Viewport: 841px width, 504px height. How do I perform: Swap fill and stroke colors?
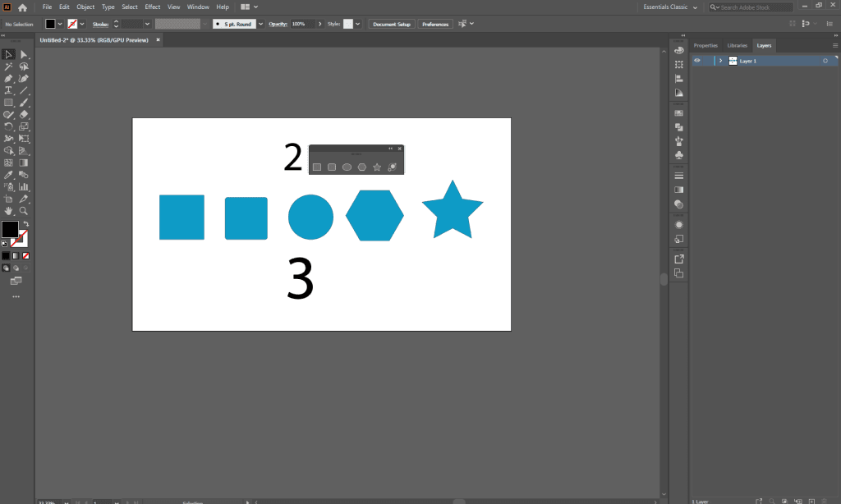click(x=25, y=223)
